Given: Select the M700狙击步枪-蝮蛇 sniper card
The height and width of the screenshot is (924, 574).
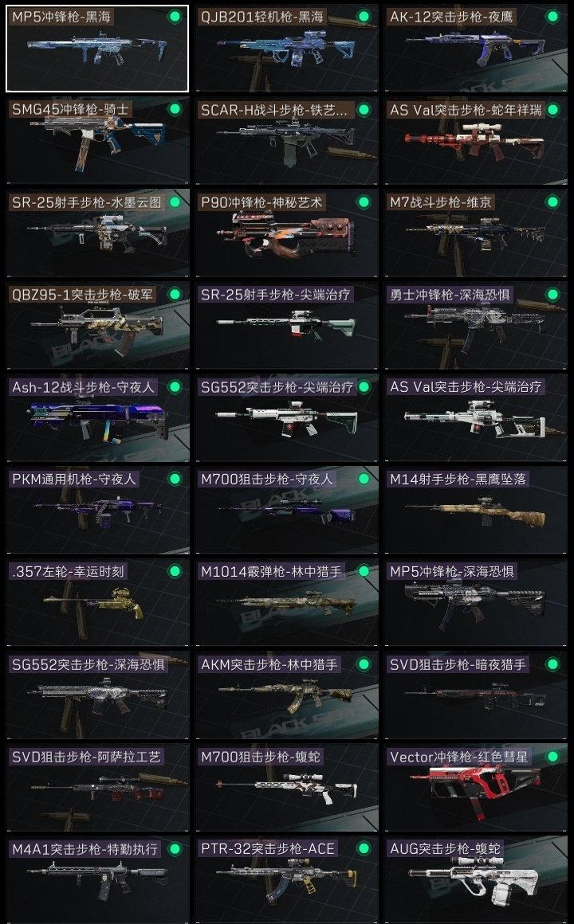Looking at the screenshot, I should [x=287, y=787].
